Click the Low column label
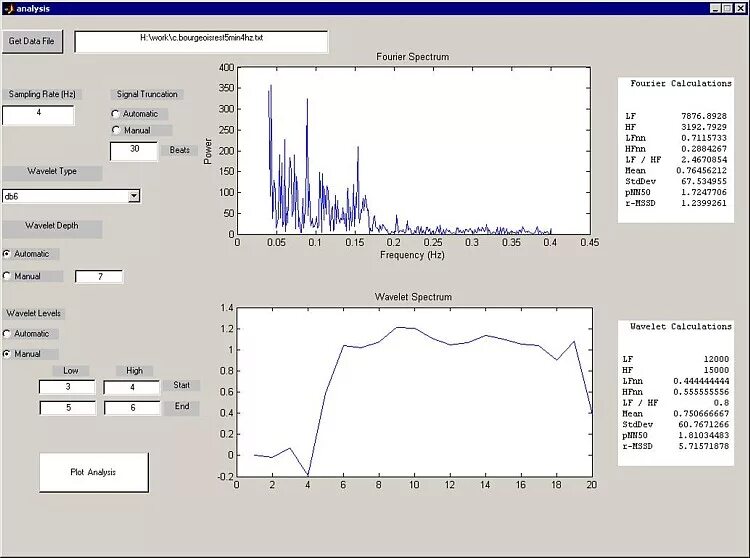This screenshot has width=750, height=558. tap(71, 371)
